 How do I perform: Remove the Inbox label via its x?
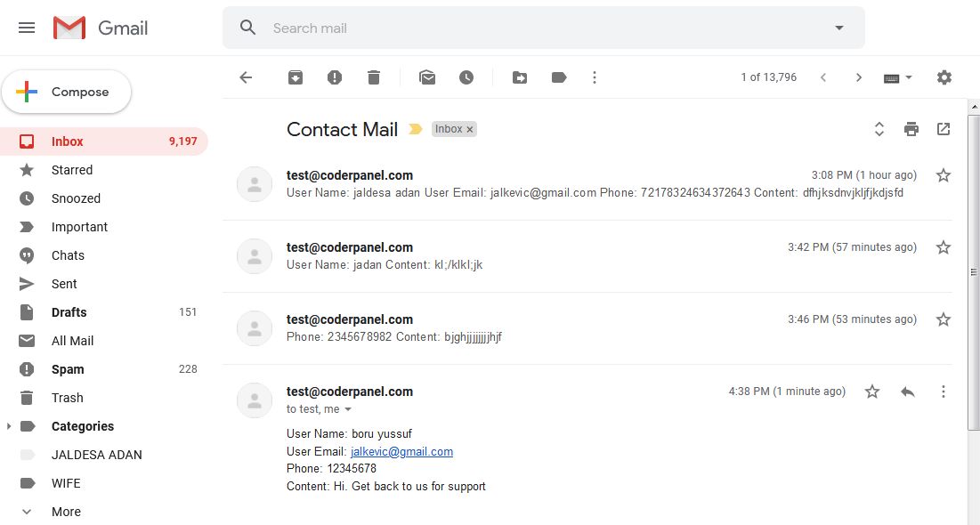pos(469,129)
